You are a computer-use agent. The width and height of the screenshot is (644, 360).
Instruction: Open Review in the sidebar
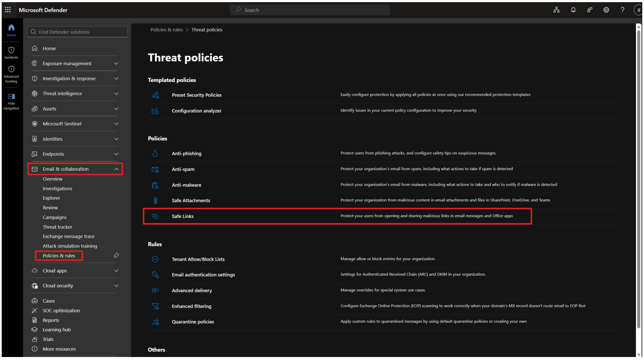point(50,207)
